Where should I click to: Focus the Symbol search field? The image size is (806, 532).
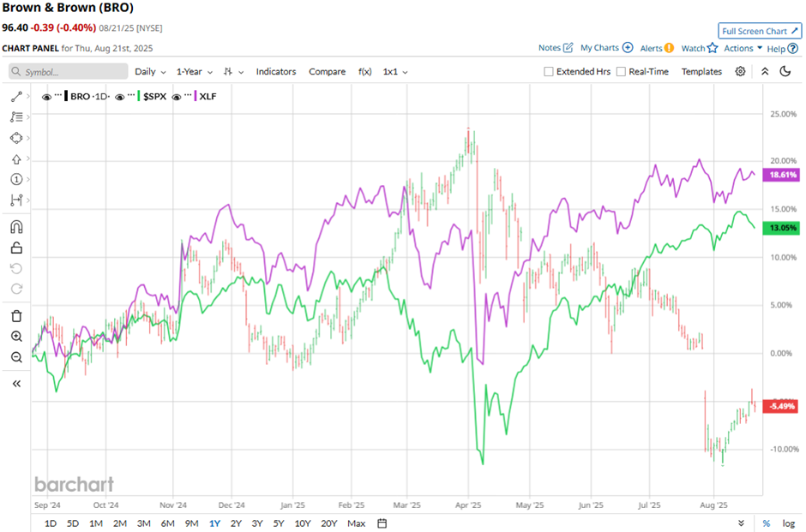[x=69, y=71]
